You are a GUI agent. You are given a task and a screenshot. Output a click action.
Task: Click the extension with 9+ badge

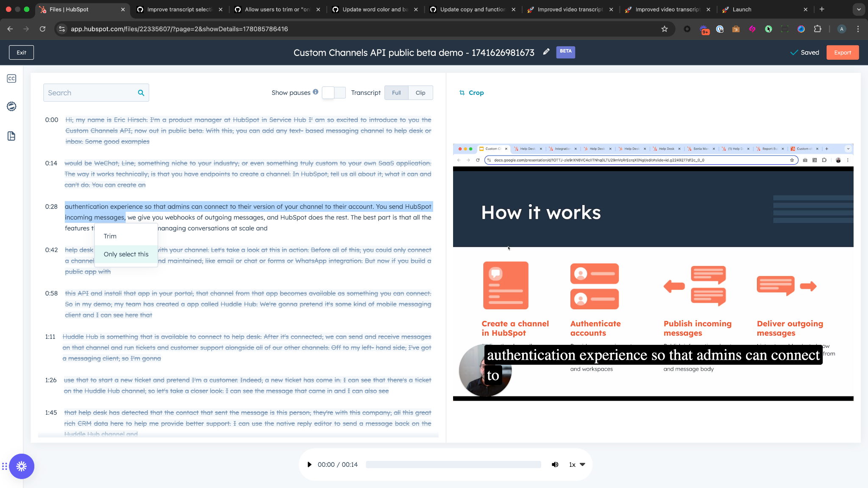click(x=704, y=29)
